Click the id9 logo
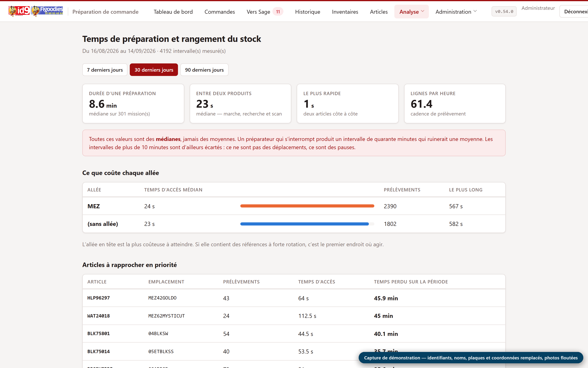This screenshot has height=368, width=588. click(19, 11)
